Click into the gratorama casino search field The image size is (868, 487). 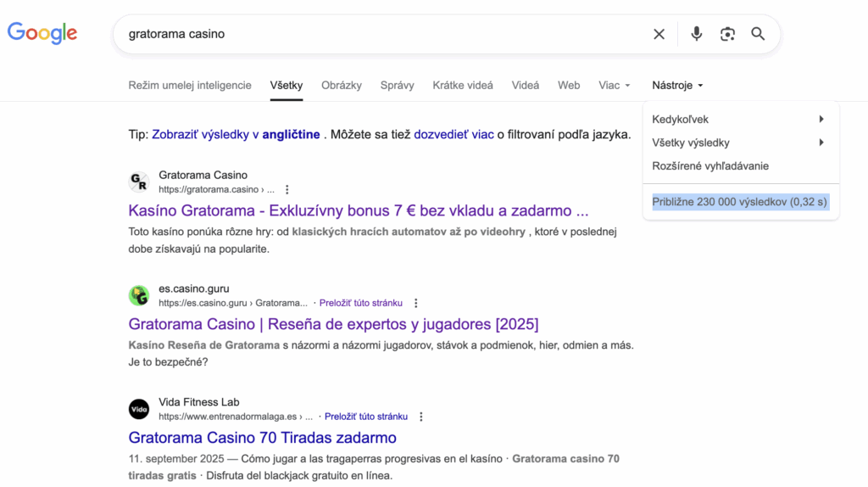[381, 34]
